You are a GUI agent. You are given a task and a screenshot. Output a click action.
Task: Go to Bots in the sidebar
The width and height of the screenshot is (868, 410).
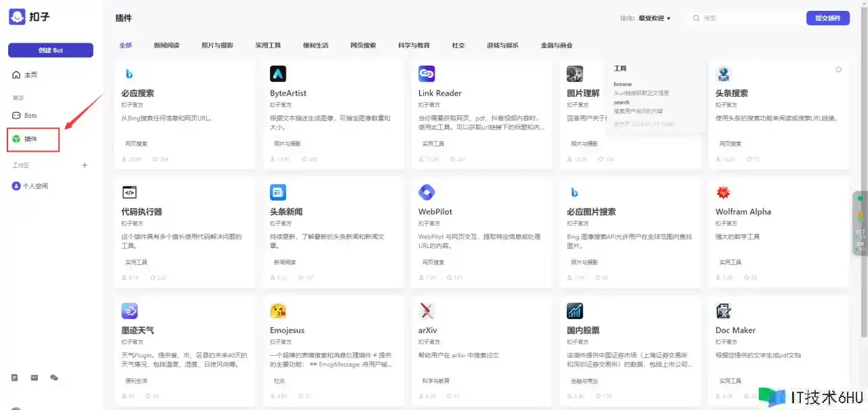tap(31, 116)
